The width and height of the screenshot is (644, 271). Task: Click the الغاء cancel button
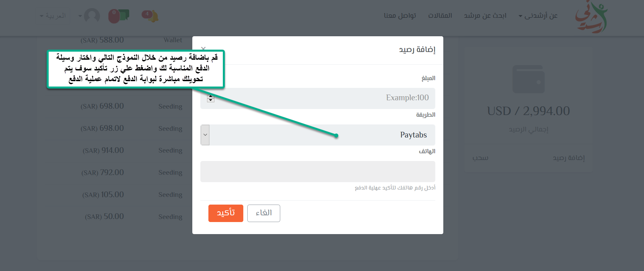(x=263, y=213)
